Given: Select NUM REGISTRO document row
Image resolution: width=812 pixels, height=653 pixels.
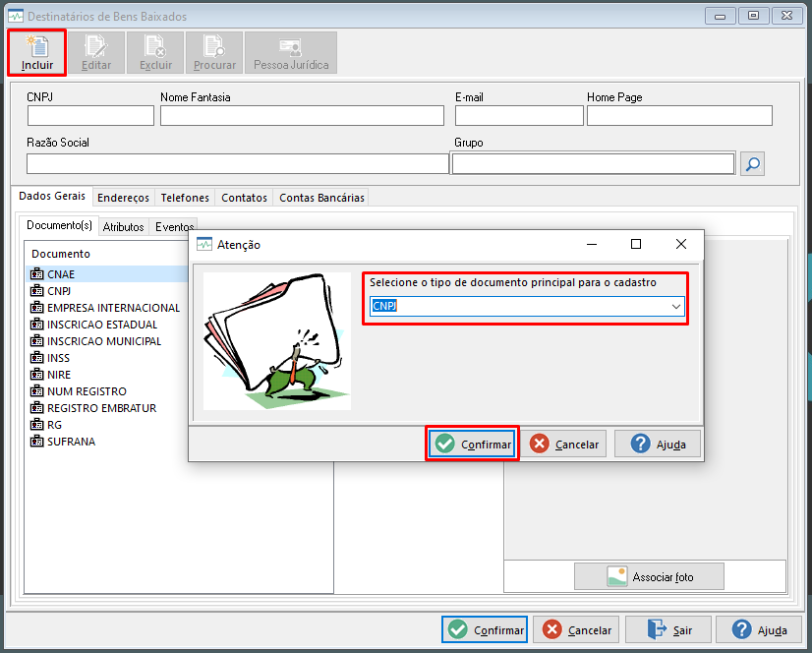Looking at the screenshot, I should point(107,391).
